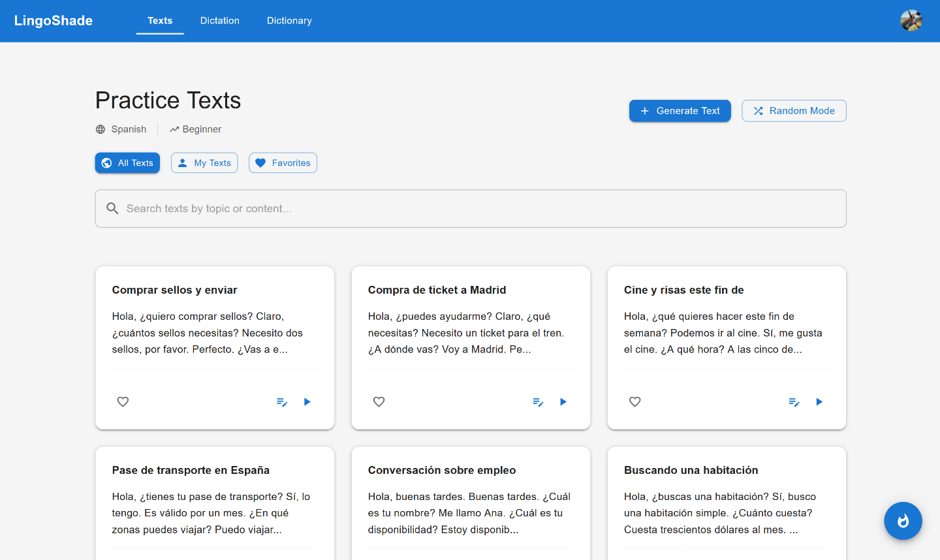Open the Dictionary tab
Image resolution: width=940 pixels, height=560 pixels.
289,21
